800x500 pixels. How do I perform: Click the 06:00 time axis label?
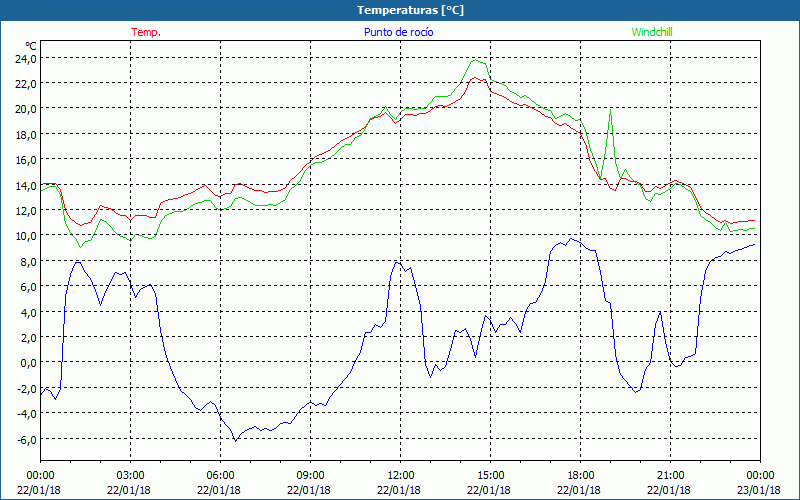point(220,476)
